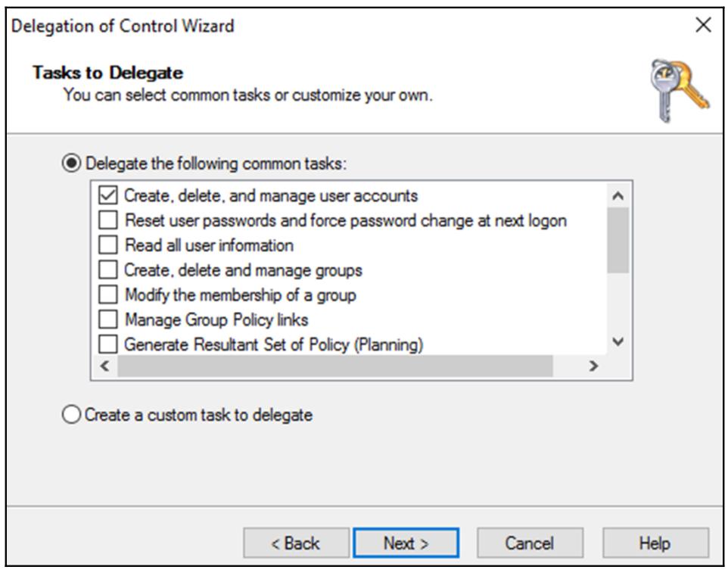Cancel the delegation wizard
Image resolution: width=728 pixels, height=573 pixels.
(x=530, y=543)
